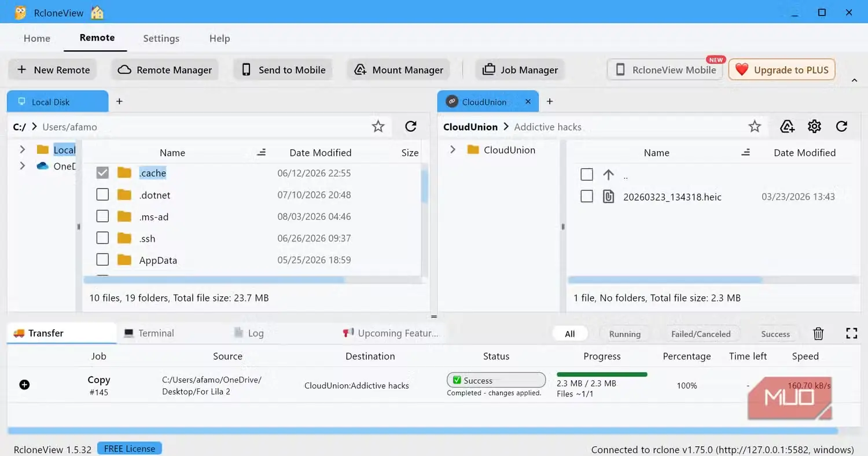This screenshot has width=868, height=456.
Task: Filter transfers by Failed/Canceled
Action: [x=701, y=334]
